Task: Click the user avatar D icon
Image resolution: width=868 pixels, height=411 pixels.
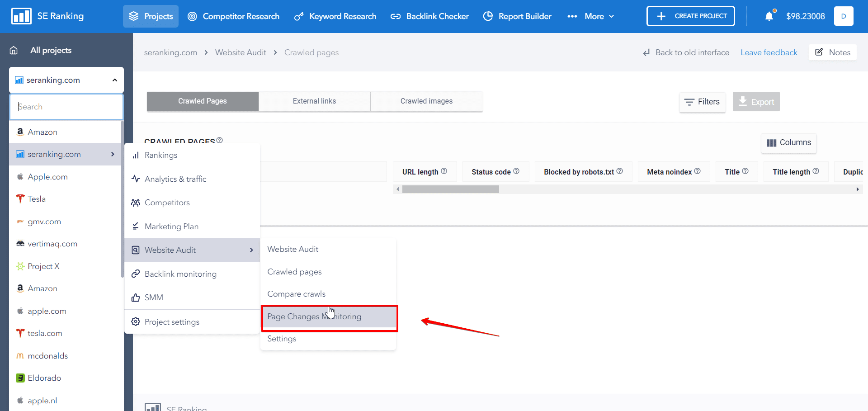Action: point(844,16)
